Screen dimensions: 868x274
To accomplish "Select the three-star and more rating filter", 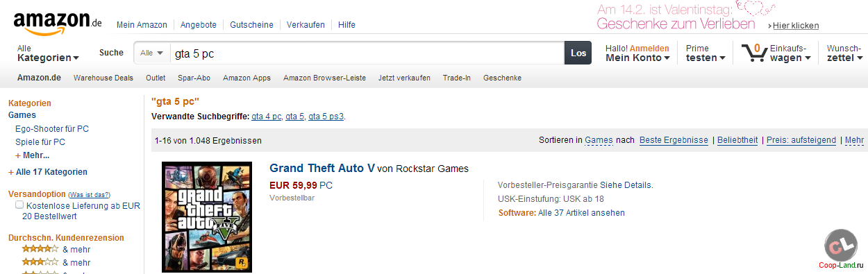I will pyautogui.click(x=56, y=262).
